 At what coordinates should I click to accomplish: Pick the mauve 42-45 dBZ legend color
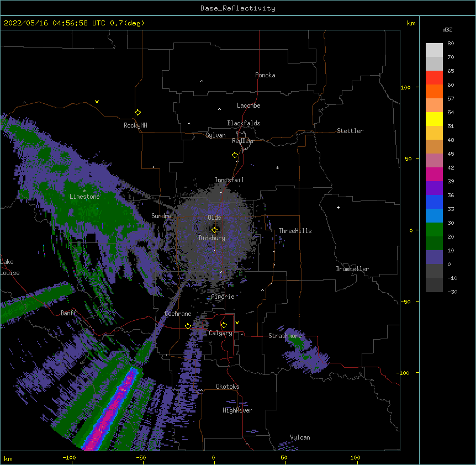(x=434, y=161)
